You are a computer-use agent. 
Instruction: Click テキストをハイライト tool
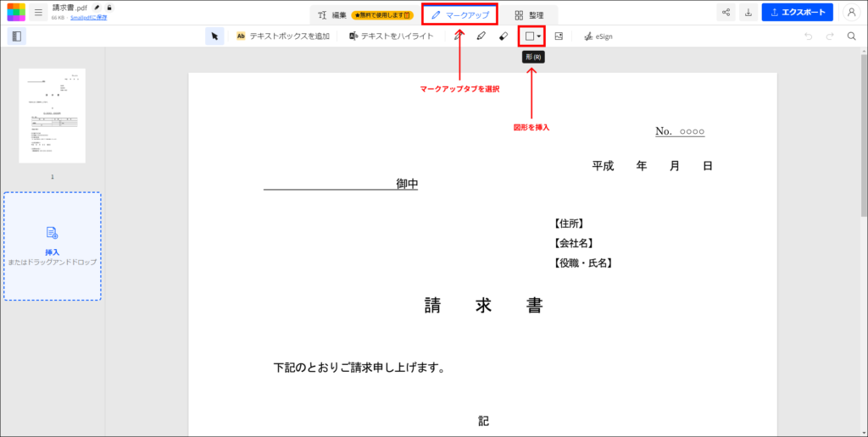390,36
